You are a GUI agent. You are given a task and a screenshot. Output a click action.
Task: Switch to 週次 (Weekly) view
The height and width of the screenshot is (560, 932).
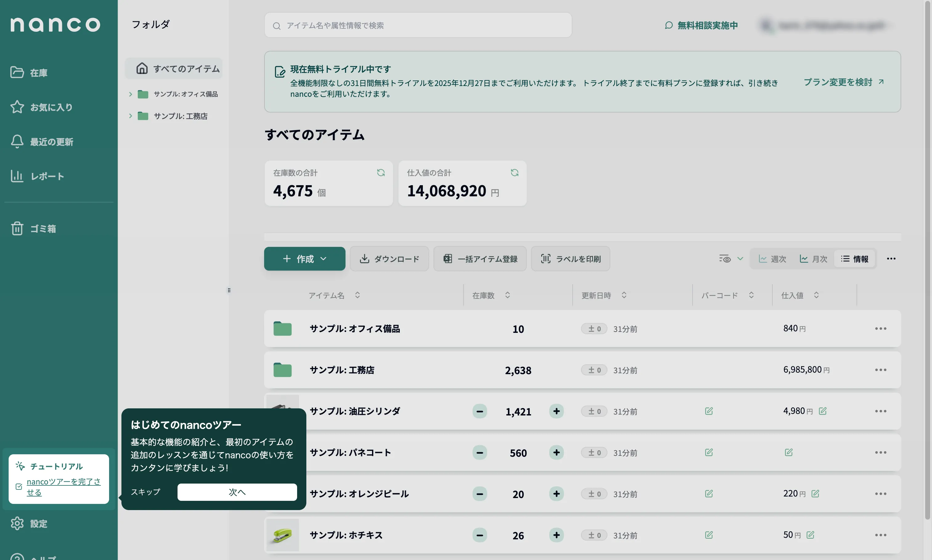(x=772, y=259)
